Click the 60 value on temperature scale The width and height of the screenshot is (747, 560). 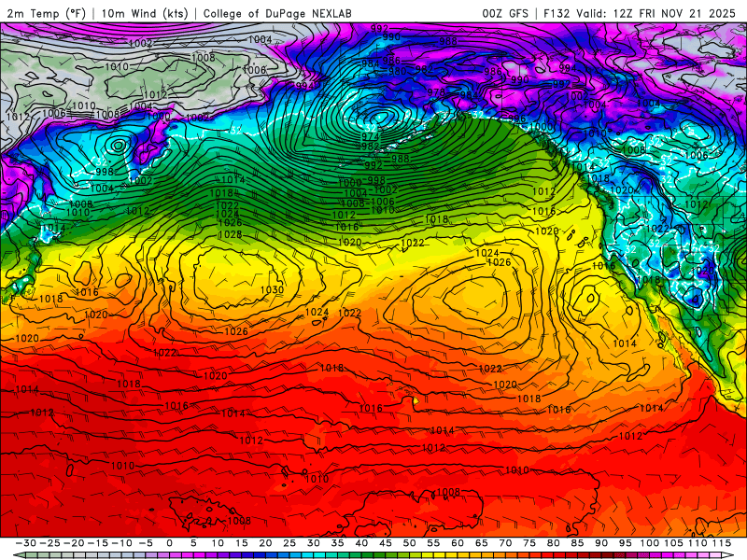point(458,543)
